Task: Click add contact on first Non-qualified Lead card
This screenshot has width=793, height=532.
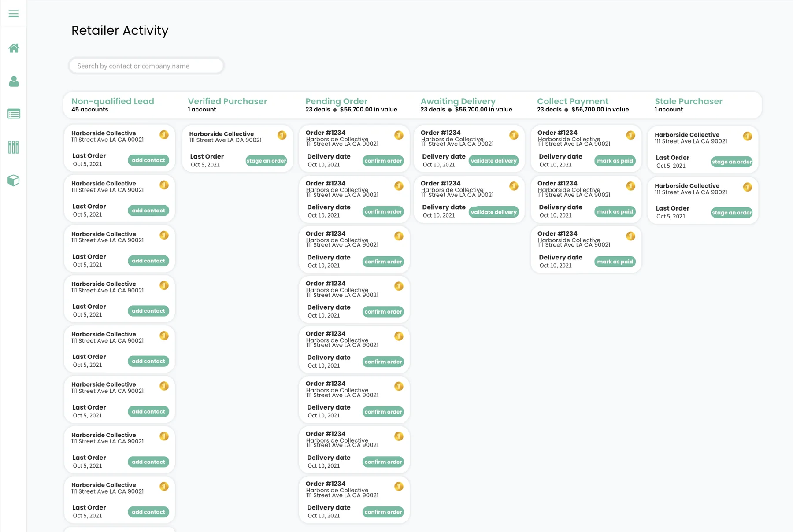Action: coord(148,160)
